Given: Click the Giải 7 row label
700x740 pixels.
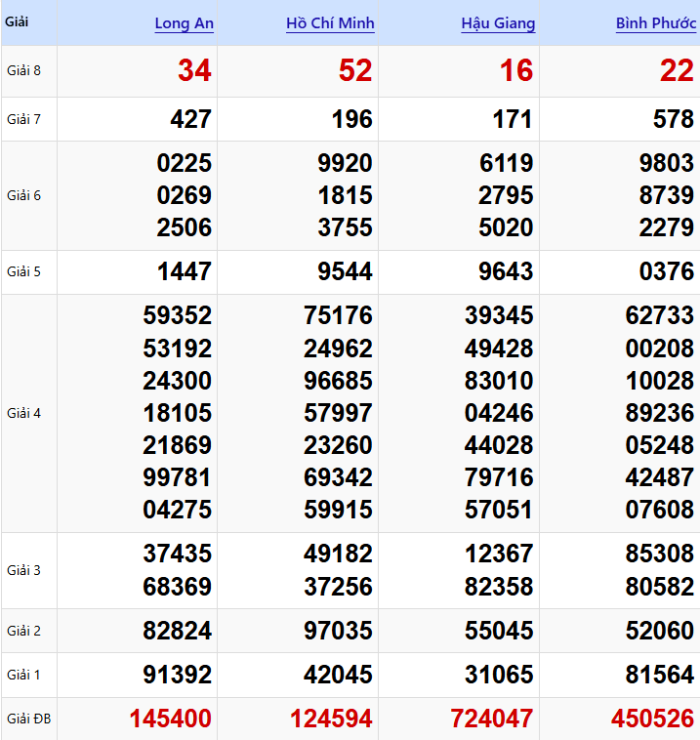Looking at the screenshot, I should (23, 119).
